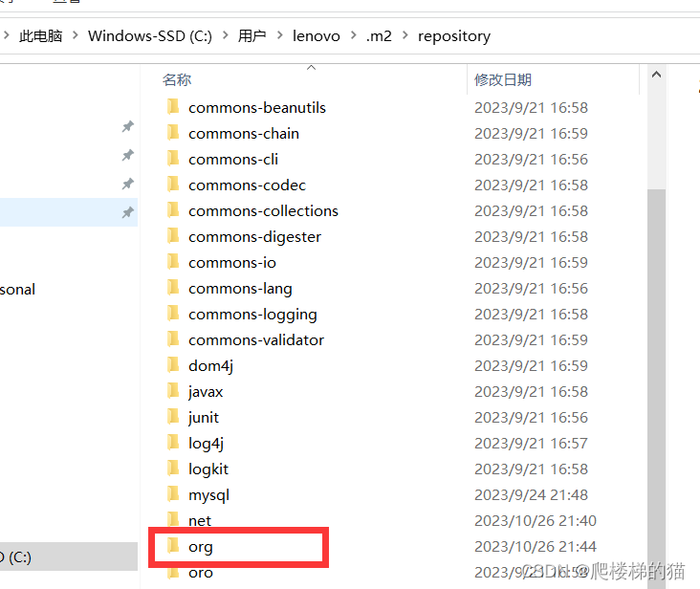Image resolution: width=700 pixels, height=589 pixels.
Task: Go to the .m2 breadcrumb
Action: pyautogui.click(x=379, y=35)
